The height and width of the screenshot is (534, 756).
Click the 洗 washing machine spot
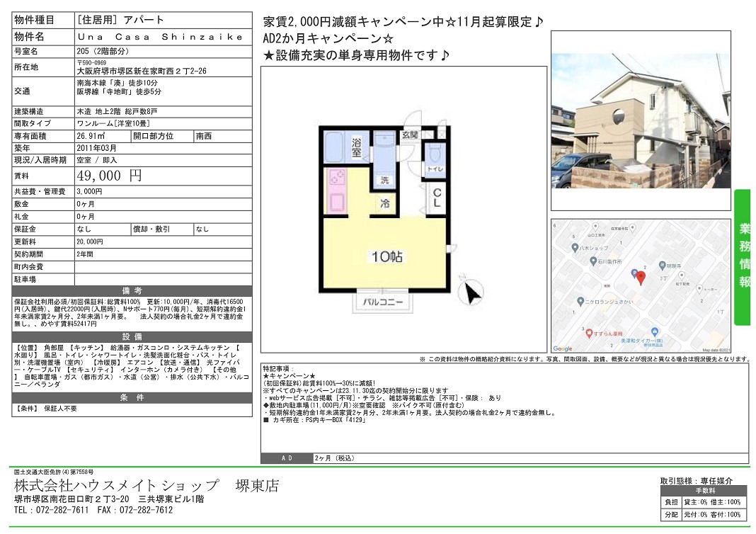point(385,180)
